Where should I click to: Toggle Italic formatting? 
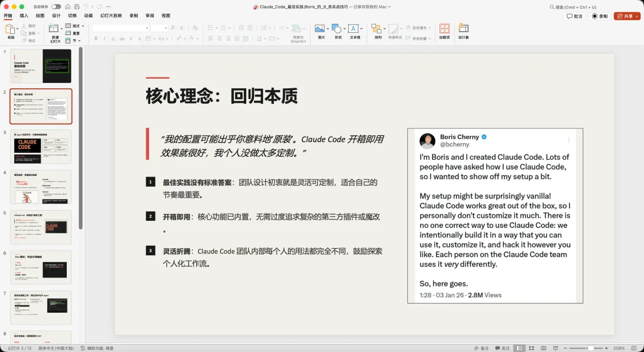click(104, 39)
